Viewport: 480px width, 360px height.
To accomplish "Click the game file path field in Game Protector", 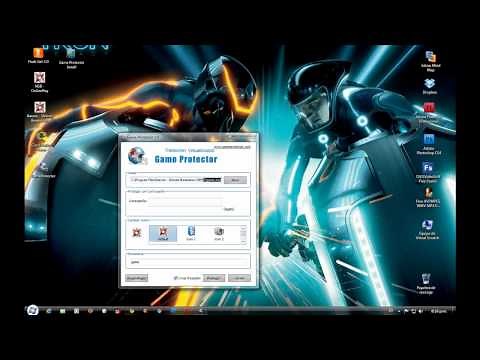I will coord(176,180).
